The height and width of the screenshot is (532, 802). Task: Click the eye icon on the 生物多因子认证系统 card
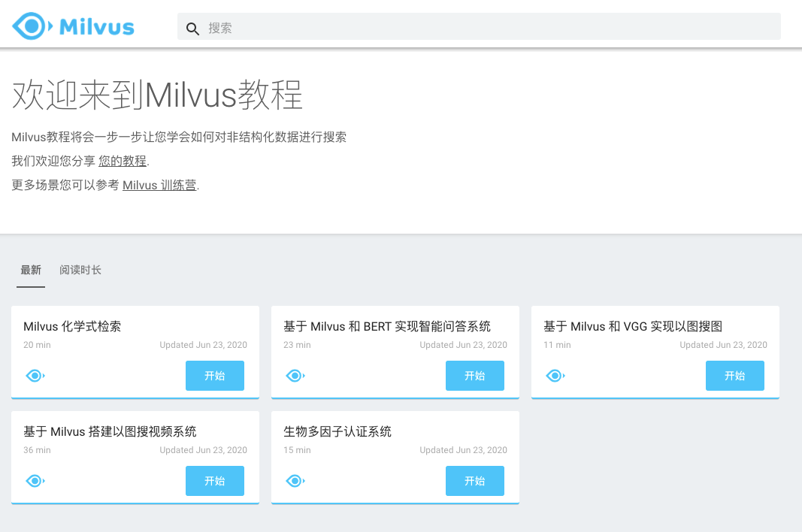(295, 480)
